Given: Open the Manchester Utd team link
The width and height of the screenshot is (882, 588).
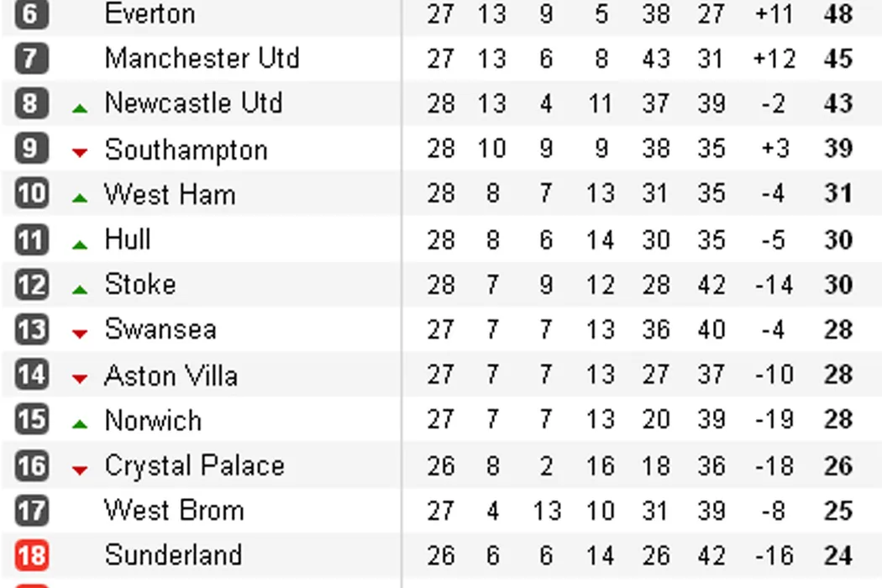Looking at the screenshot, I should [x=202, y=58].
